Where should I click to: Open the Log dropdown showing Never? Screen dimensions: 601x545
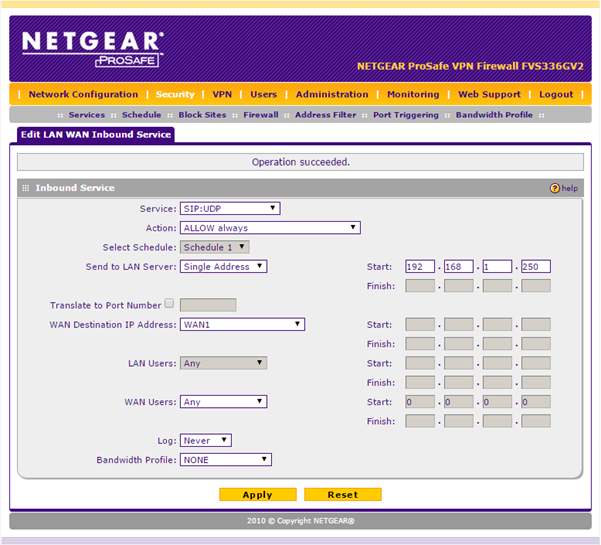point(206,440)
